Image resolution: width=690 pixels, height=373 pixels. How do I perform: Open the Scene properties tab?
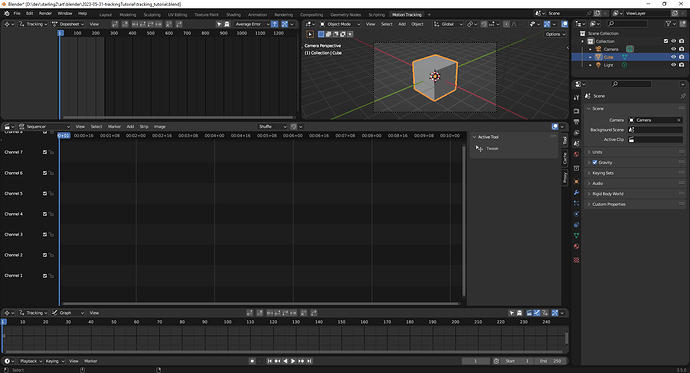coord(576,143)
